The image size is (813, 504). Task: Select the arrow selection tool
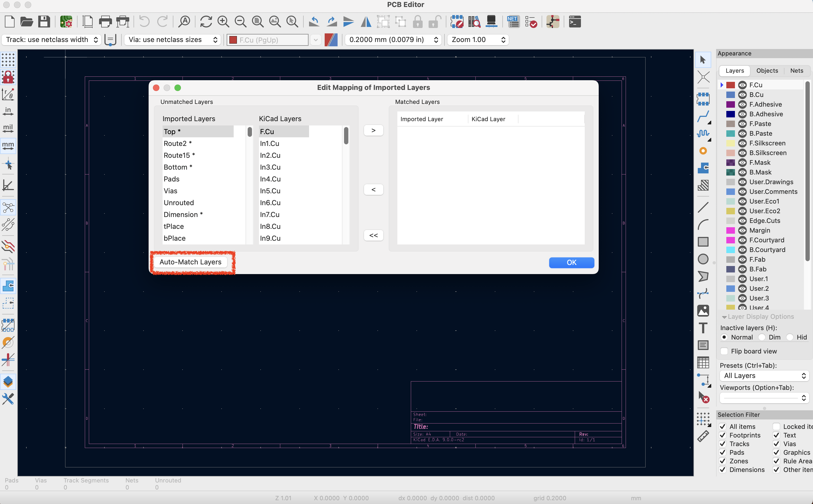(703, 60)
